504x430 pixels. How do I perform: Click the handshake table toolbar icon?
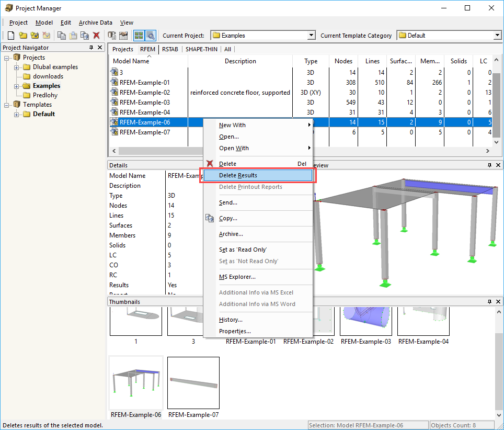[x=123, y=36]
